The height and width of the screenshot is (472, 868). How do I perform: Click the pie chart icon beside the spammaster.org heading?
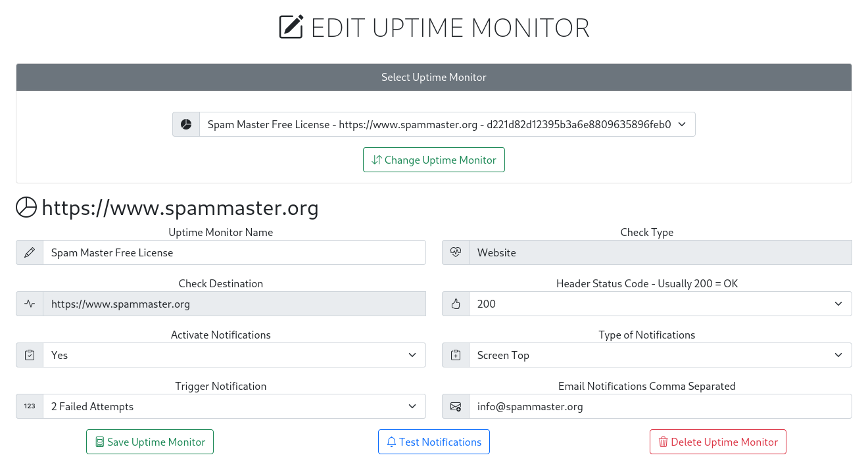pos(26,207)
